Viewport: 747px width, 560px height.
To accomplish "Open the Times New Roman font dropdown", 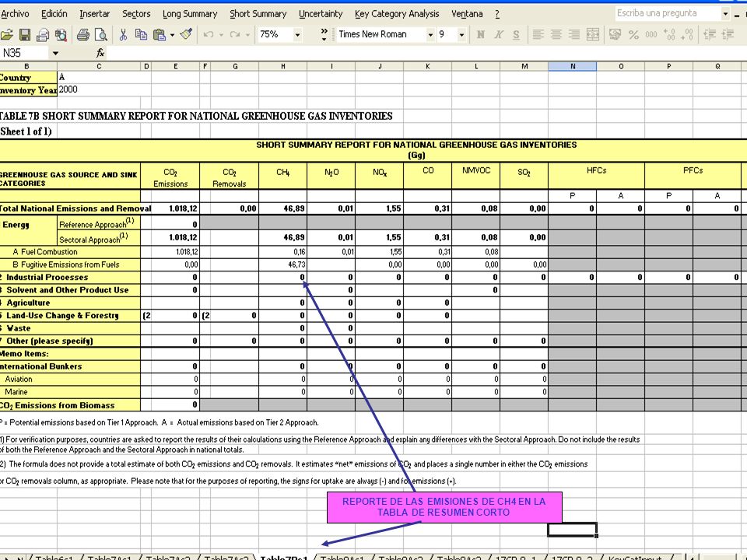I will click(x=430, y=34).
